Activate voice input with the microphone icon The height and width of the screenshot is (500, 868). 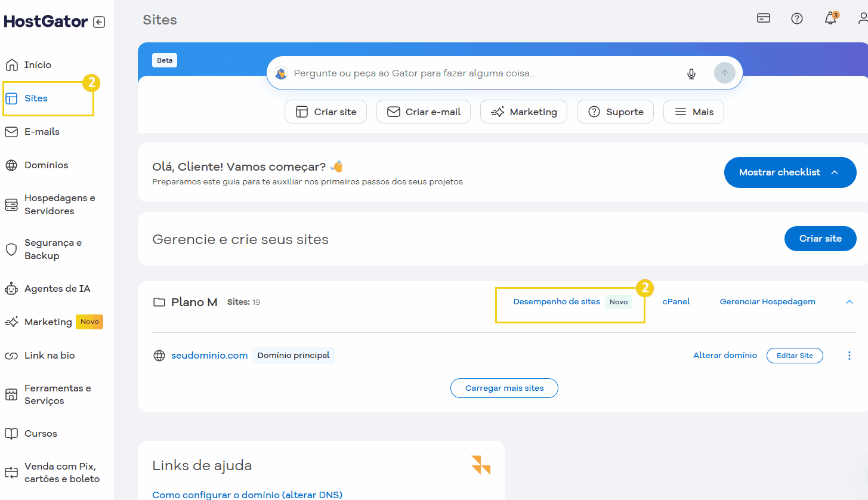(691, 73)
